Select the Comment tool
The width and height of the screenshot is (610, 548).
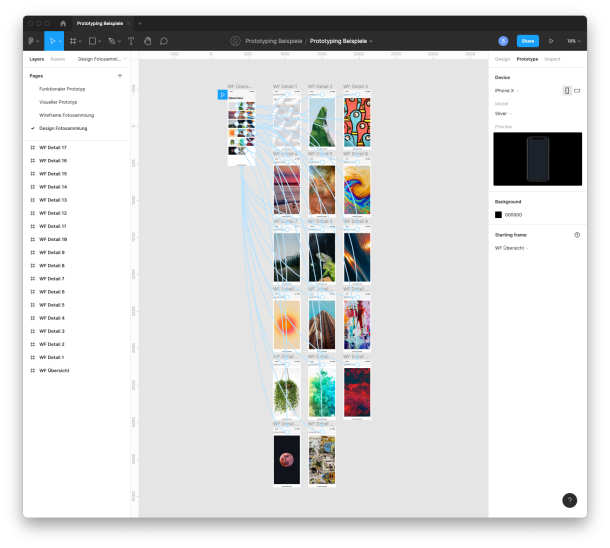pos(164,41)
